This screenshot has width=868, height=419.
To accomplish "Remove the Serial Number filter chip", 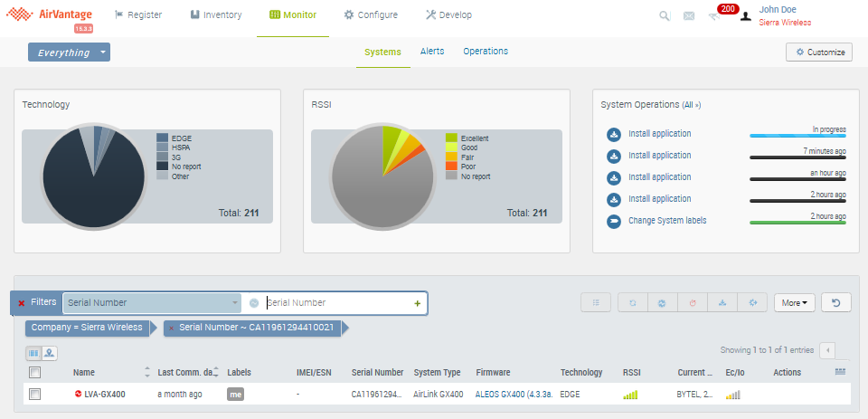I will pyautogui.click(x=172, y=329).
